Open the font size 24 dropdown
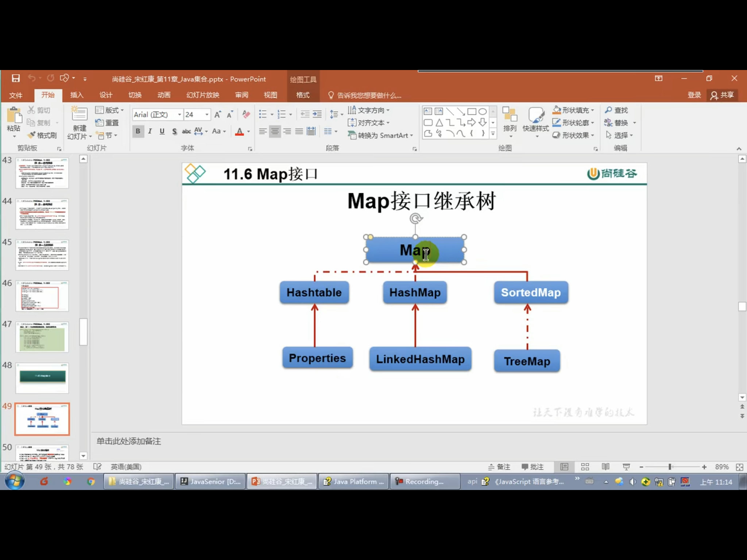The image size is (747, 560). click(207, 114)
